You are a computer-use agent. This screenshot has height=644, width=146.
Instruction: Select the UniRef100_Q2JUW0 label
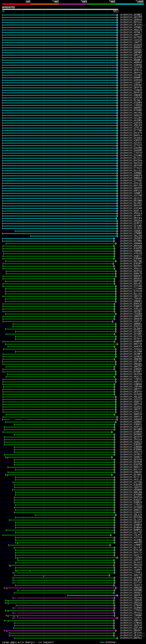pyautogui.click(x=131, y=226)
